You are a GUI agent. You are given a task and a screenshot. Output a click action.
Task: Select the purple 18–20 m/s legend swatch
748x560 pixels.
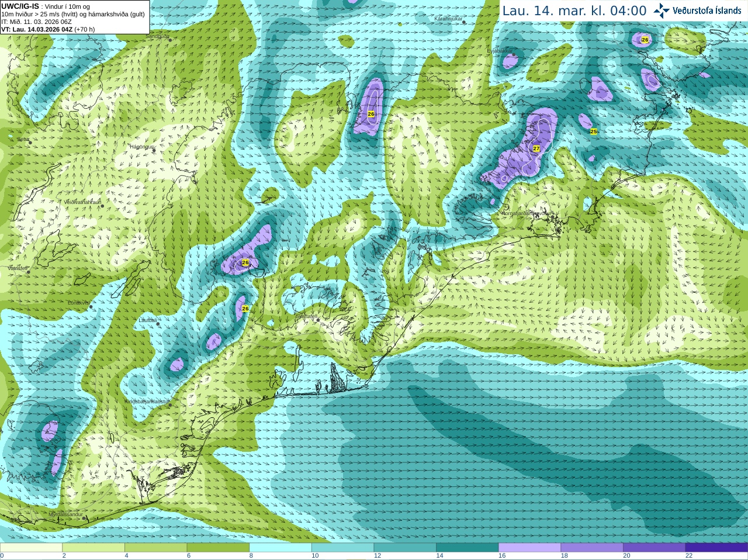592,548
